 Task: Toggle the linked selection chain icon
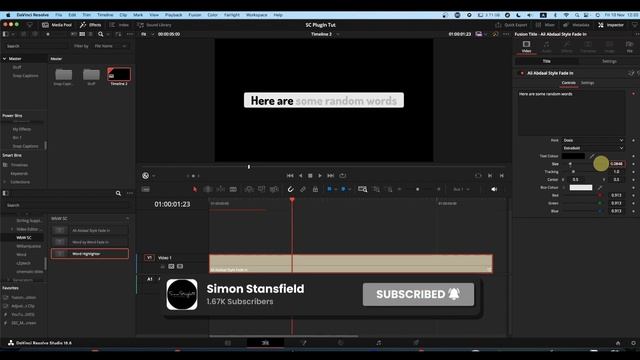coord(303,189)
